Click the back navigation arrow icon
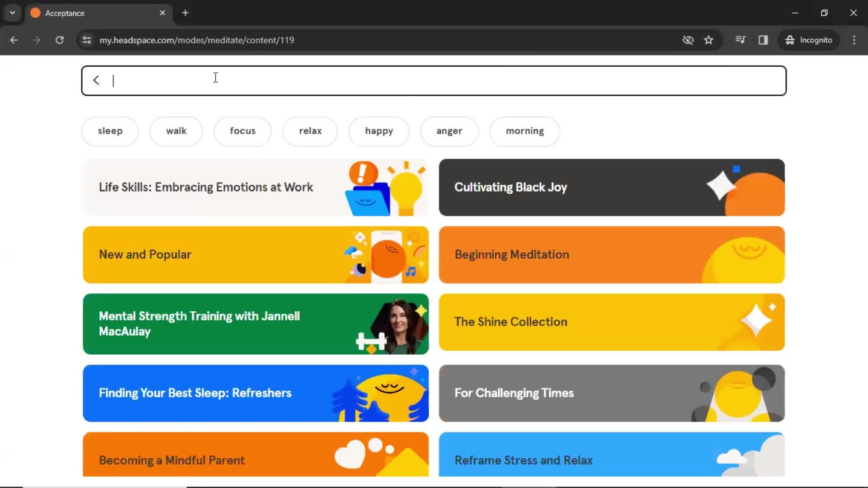Screen dimensions: 868x488 tap(97, 80)
